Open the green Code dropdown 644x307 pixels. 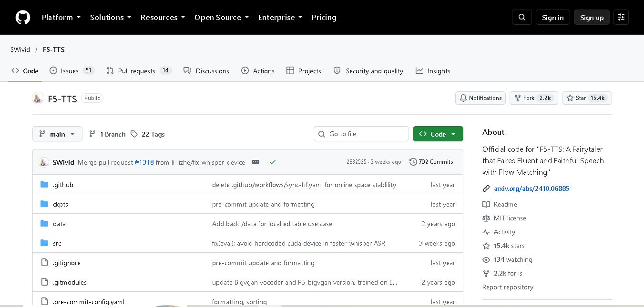[438, 134]
